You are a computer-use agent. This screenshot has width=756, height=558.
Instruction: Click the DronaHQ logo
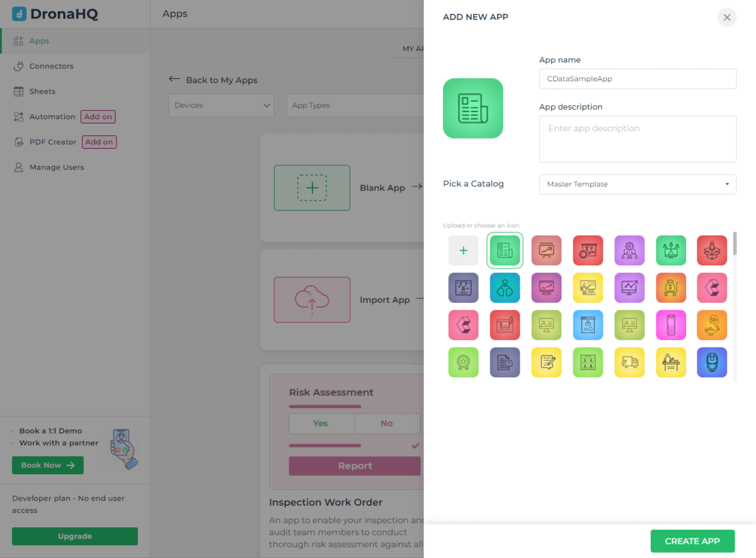[55, 13]
